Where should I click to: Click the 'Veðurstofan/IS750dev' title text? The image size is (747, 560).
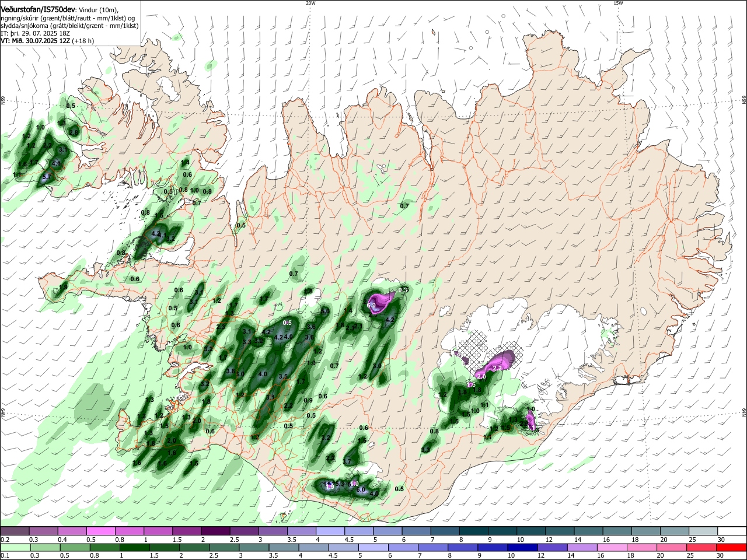click(38, 10)
